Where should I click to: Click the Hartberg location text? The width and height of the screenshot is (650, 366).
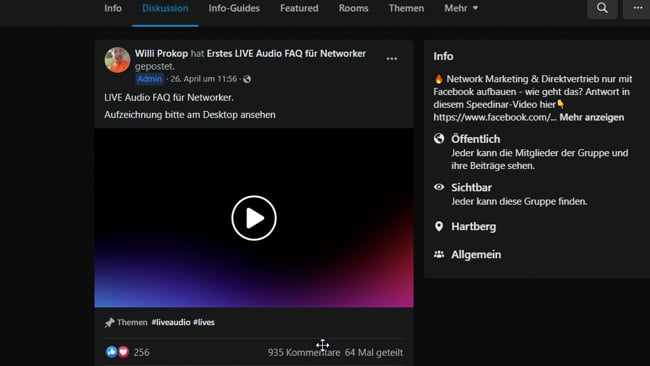tap(473, 227)
